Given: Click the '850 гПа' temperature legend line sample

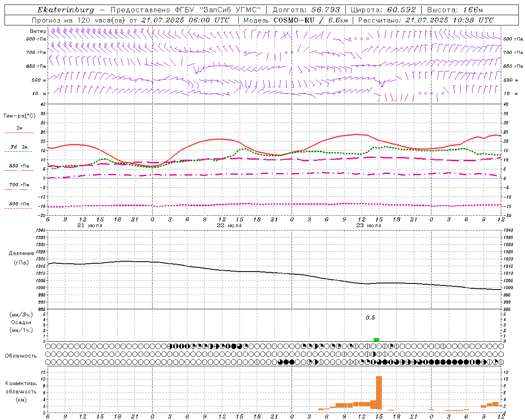Looking at the screenshot, I should 18,170.
